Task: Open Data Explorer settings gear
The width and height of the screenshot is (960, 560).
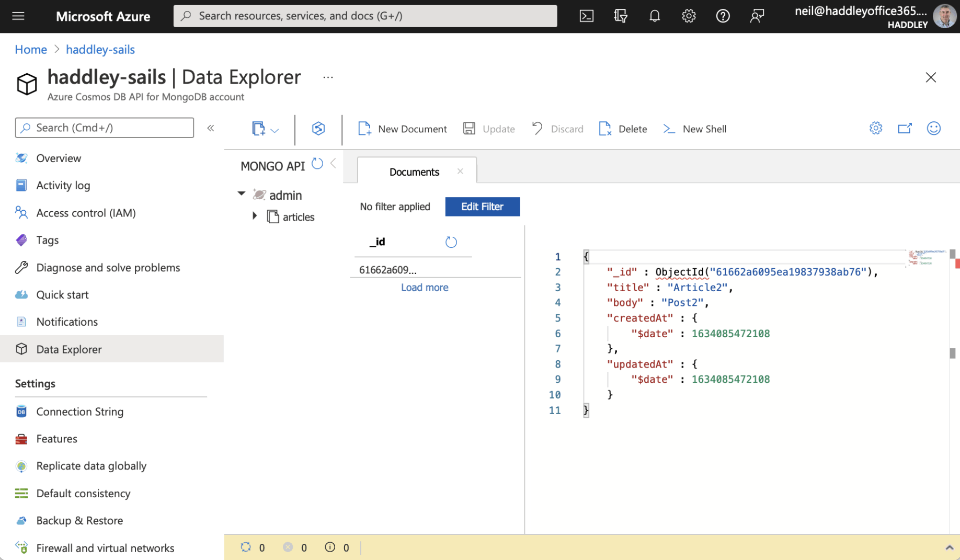Action: 875,128
